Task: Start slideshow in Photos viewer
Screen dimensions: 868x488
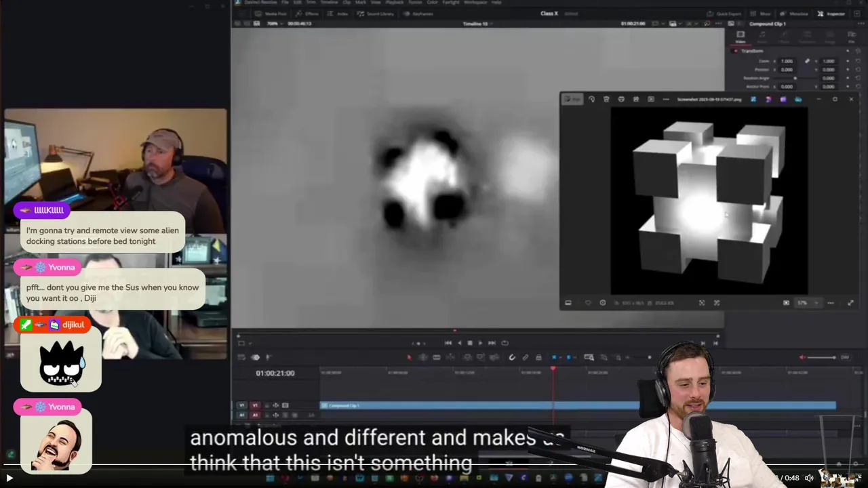Action: (x=651, y=99)
